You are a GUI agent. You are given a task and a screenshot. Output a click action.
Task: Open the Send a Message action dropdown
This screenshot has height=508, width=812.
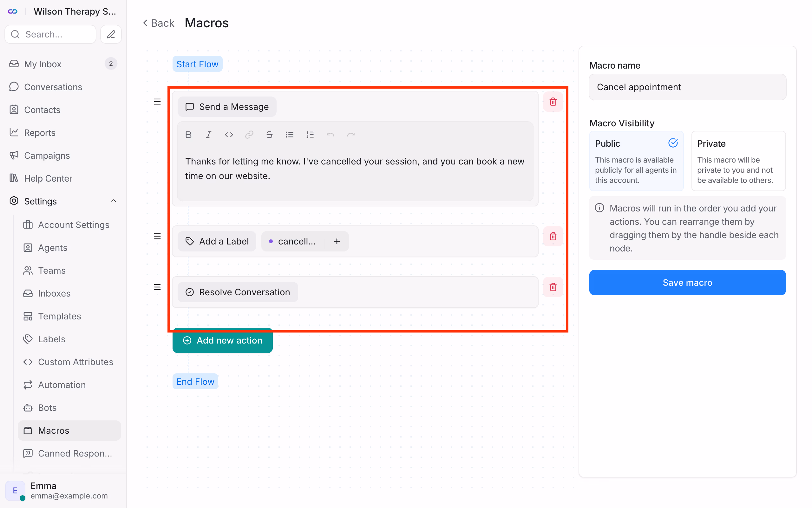click(227, 107)
